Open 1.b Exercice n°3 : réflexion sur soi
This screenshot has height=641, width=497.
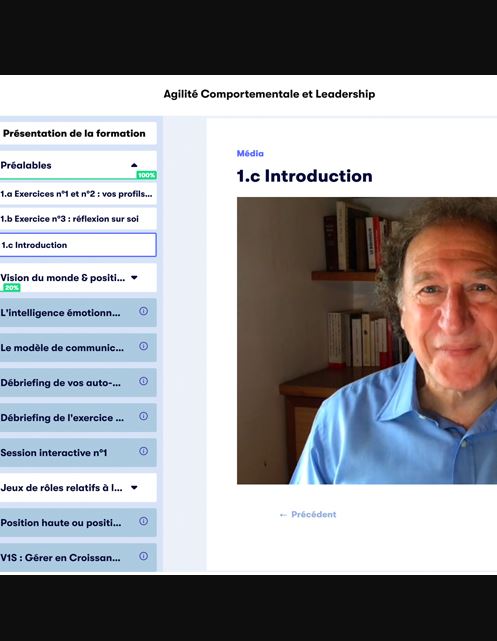tap(78, 219)
